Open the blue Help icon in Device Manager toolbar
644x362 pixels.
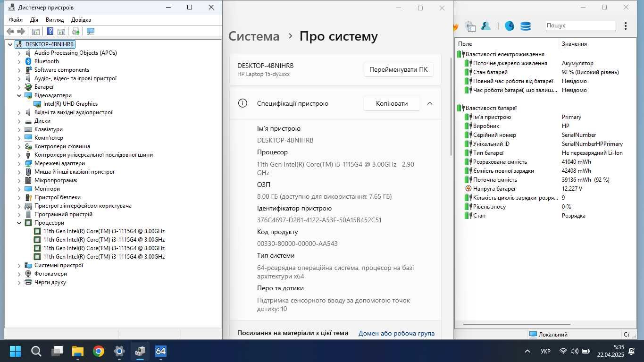[50, 31]
